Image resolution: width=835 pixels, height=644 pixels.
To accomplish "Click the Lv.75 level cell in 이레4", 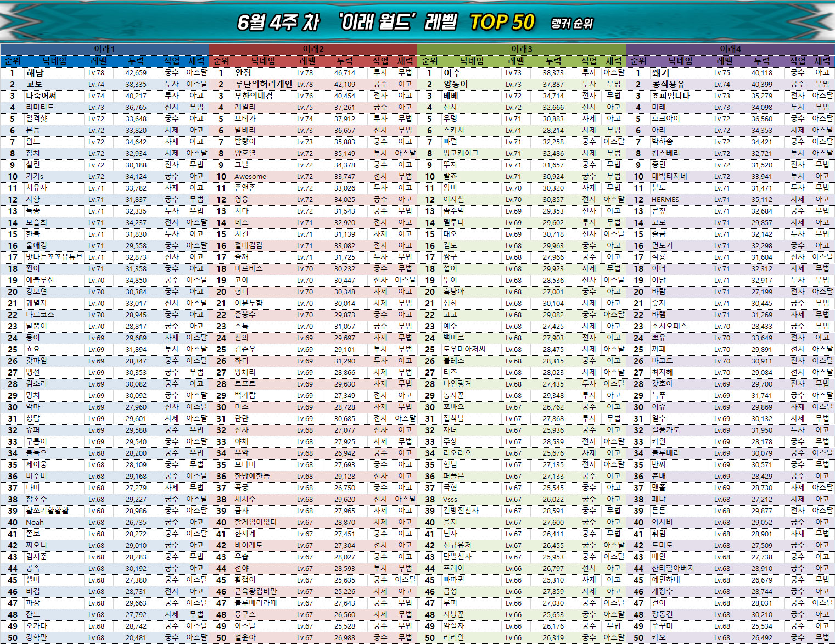I will [x=722, y=73].
